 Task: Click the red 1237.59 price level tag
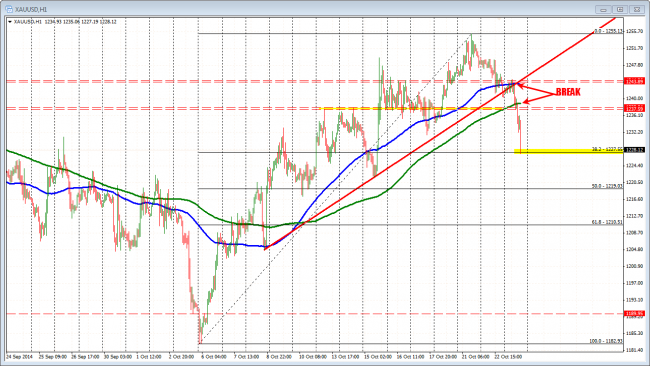point(634,109)
